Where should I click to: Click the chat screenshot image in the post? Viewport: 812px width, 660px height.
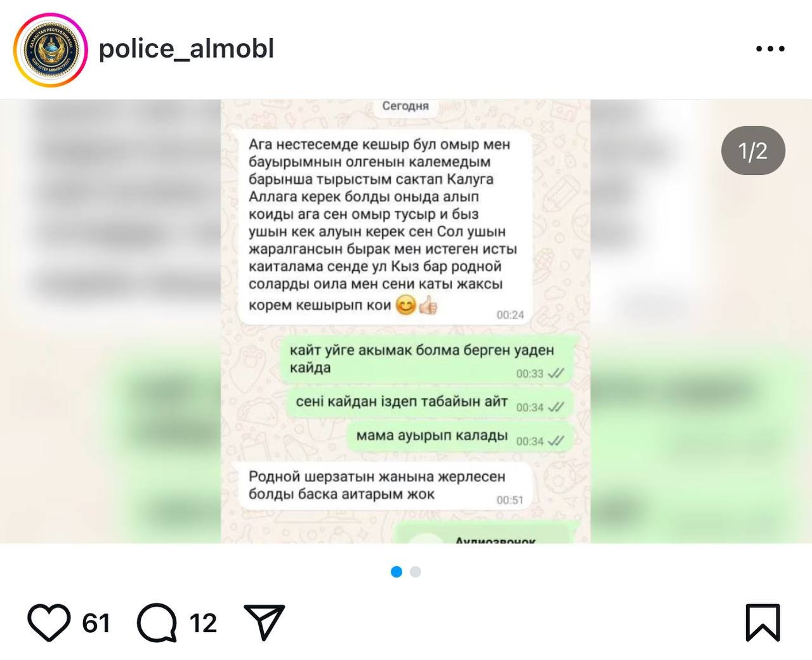tap(406, 321)
